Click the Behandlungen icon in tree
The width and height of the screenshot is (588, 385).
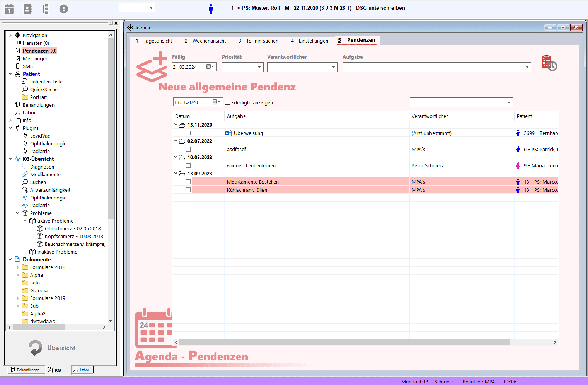[x=17, y=105]
